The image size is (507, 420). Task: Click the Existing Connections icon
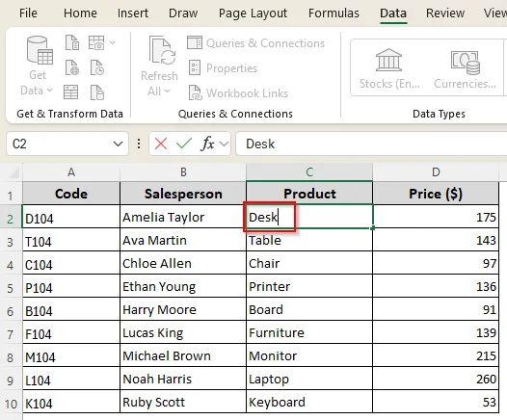click(96, 92)
